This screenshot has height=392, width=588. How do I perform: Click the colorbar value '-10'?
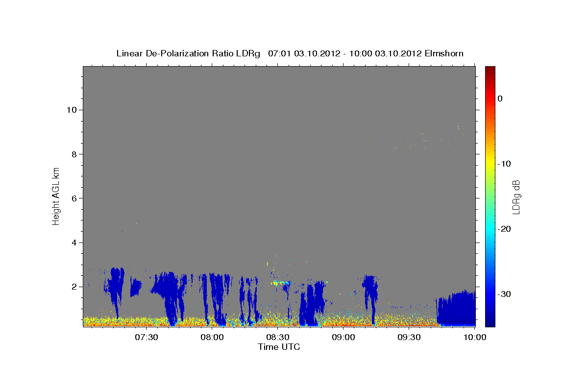coord(504,164)
